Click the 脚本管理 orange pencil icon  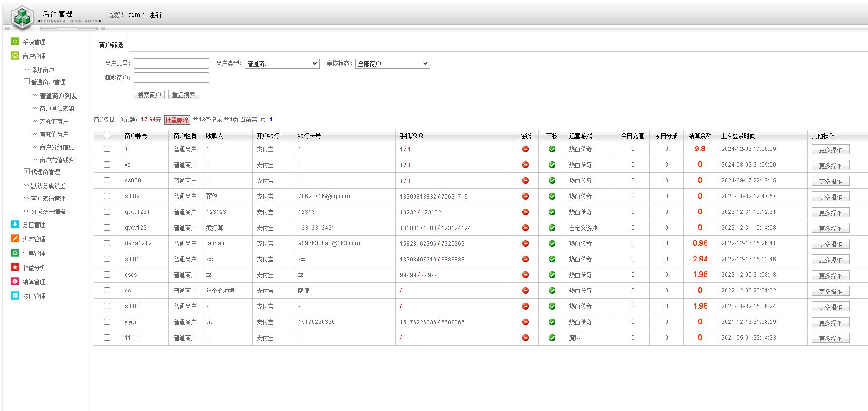(x=15, y=239)
